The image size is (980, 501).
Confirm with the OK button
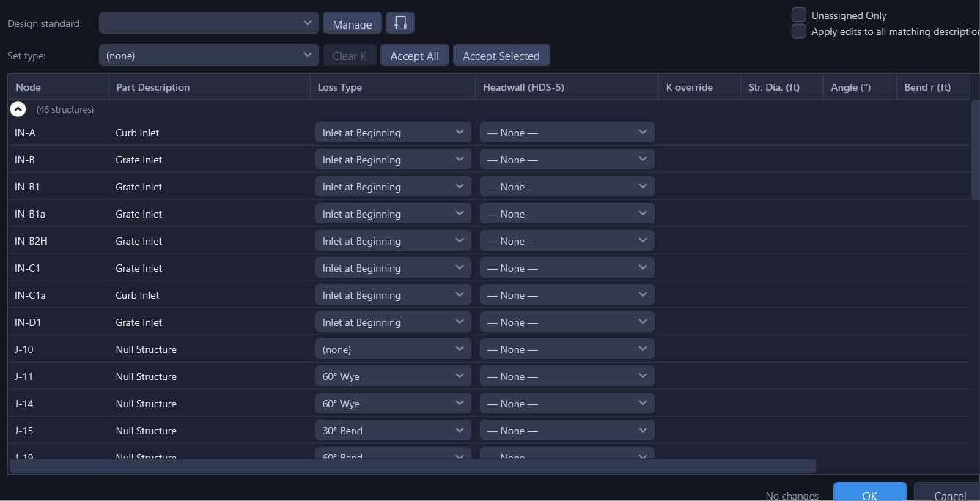(x=870, y=492)
